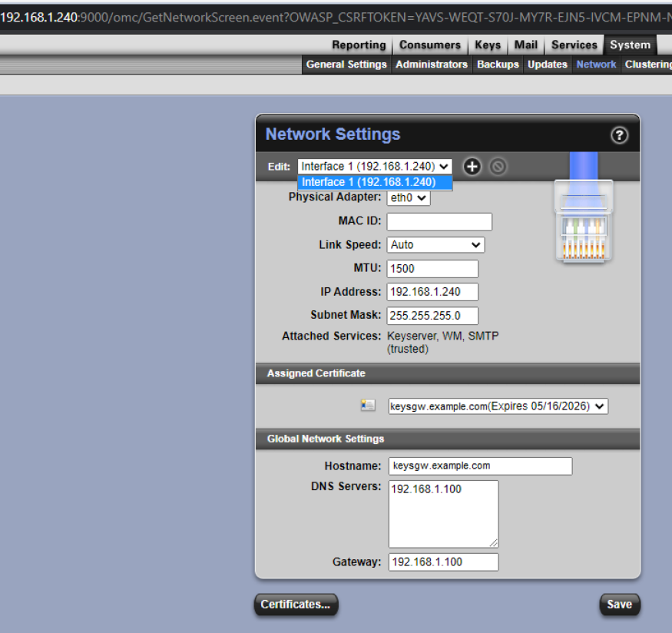Click inside the DNS Servers text area
The width and height of the screenshot is (672, 633).
click(x=444, y=514)
